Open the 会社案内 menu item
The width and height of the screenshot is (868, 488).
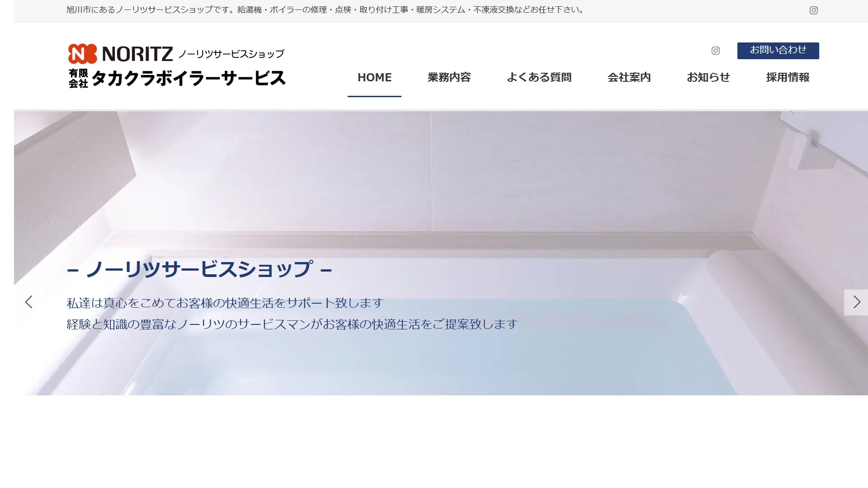[x=629, y=77]
